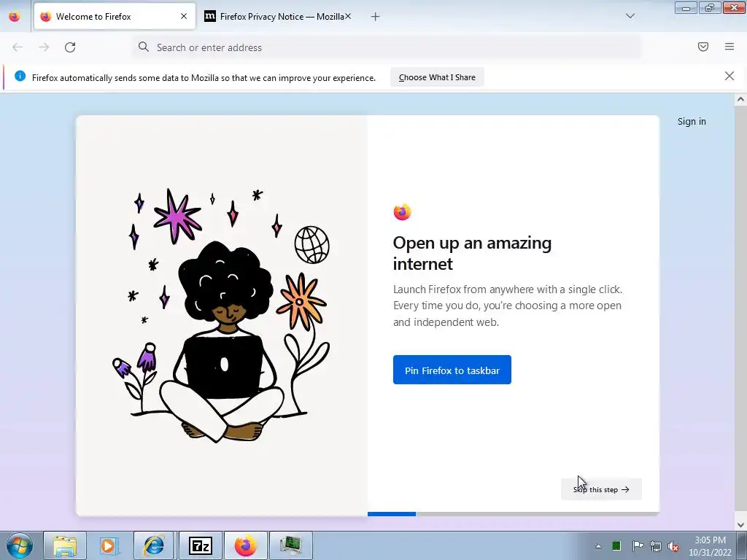
Task: Click the onboarding progress bar
Action: click(x=514, y=514)
